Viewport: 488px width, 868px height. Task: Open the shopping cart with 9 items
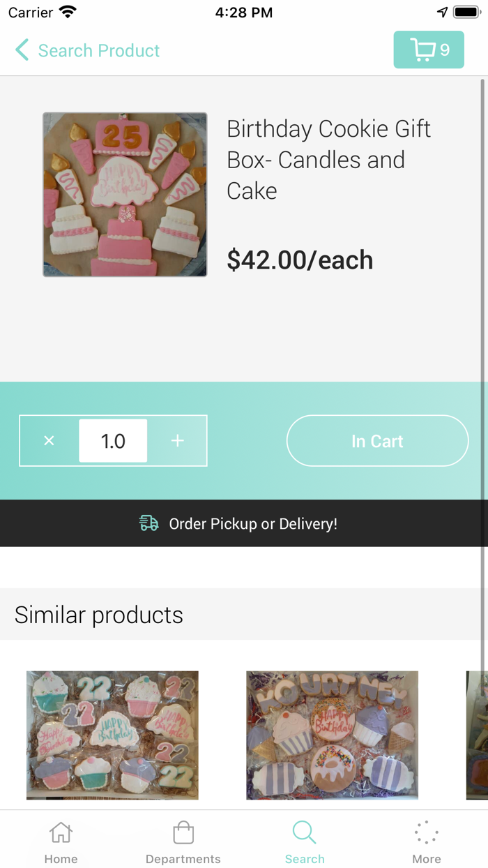point(429,50)
